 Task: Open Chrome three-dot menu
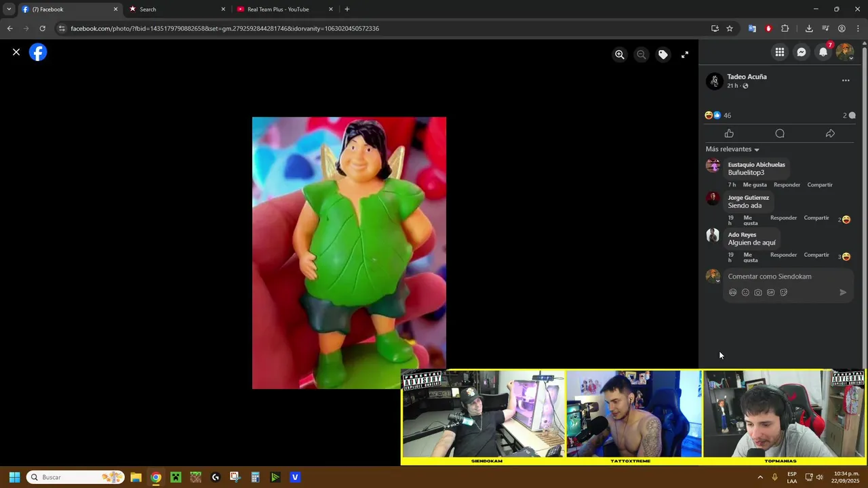[x=859, y=28]
